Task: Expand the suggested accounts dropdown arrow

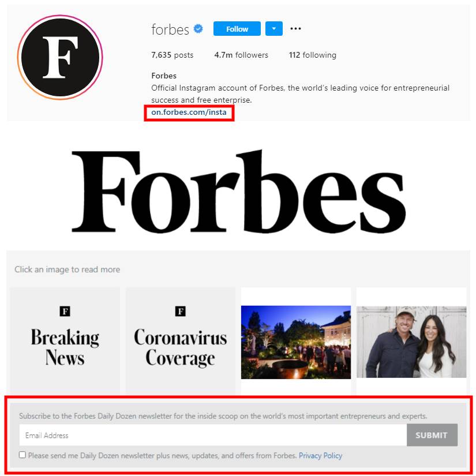Action: pos(274,28)
